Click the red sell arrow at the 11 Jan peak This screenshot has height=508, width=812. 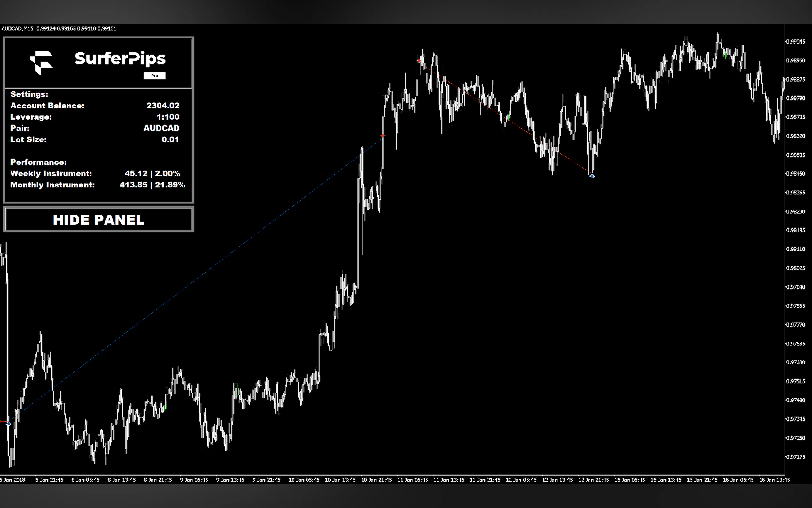pyautogui.click(x=419, y=60)
